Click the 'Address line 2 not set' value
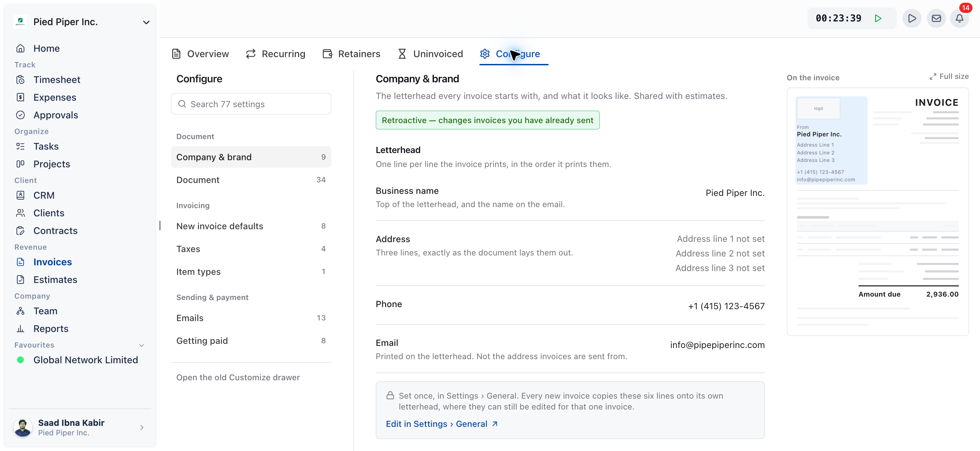This screenshot has width=980, height=451. pos(720,253)
